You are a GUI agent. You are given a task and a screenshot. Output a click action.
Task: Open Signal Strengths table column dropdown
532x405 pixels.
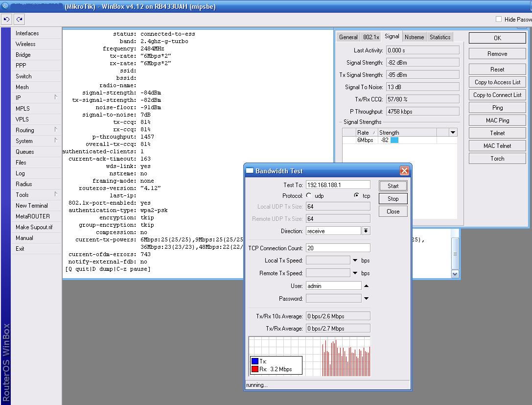[453, 132]
